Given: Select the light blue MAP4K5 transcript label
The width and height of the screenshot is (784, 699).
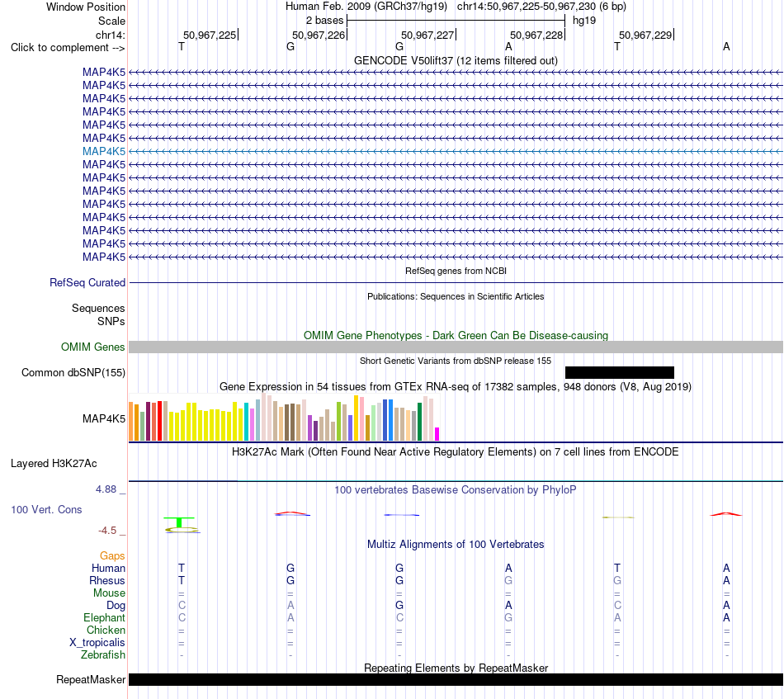Looking at the screenshot, I should click(x=104, y=151).
